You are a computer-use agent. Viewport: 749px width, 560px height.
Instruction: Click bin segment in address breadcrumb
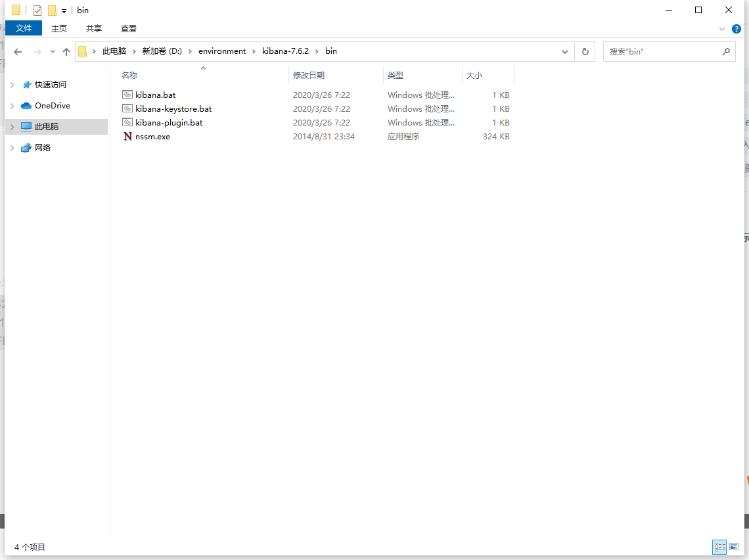[331, 51]
